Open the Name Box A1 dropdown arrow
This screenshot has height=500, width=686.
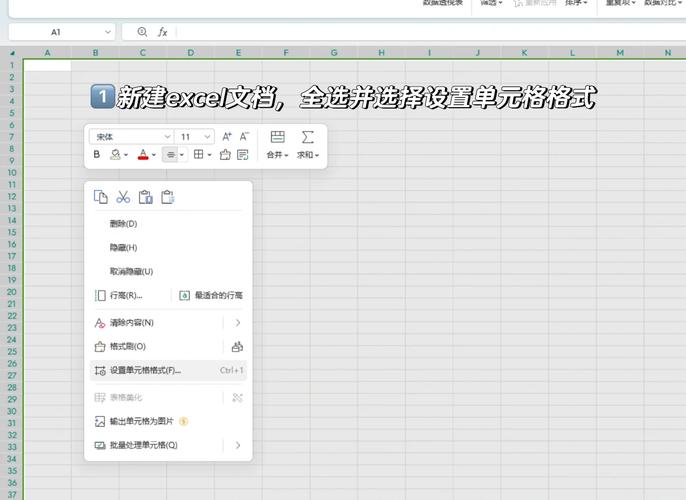coord(108,32)
